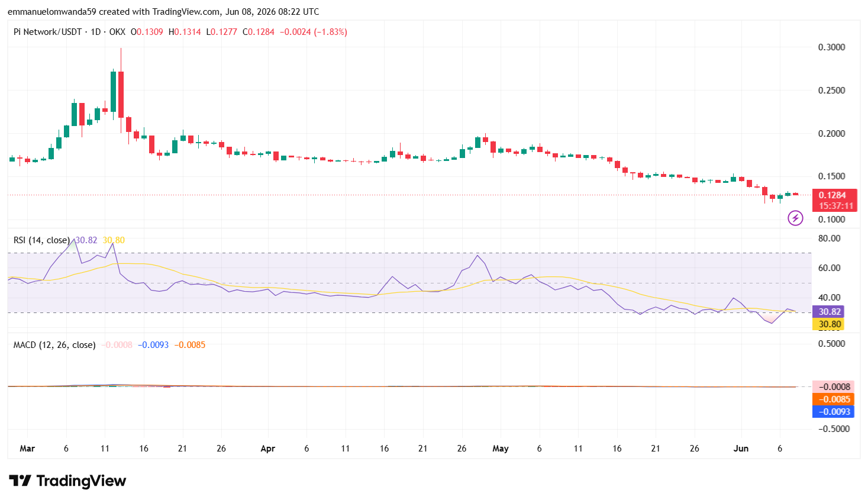The height and width of the screenshot is (503, 868).
Task: Click the 0.5000 MACD axis label
Action: point(831,344)
